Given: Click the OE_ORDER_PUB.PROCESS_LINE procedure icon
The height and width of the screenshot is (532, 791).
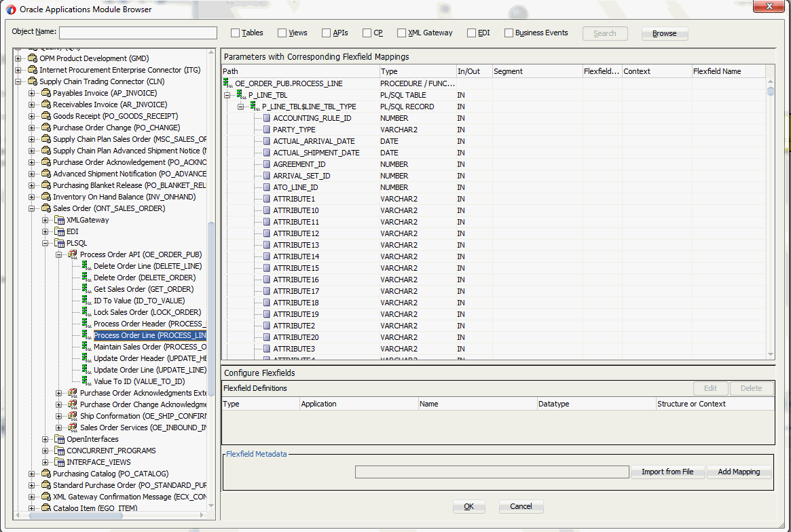Looking at the screenshot, I should point(228,83).
